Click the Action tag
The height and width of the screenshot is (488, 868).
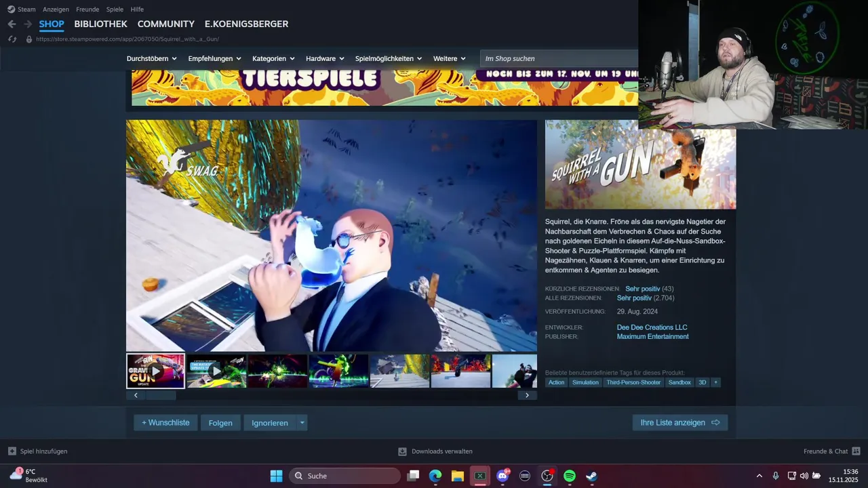click(556, 382)
